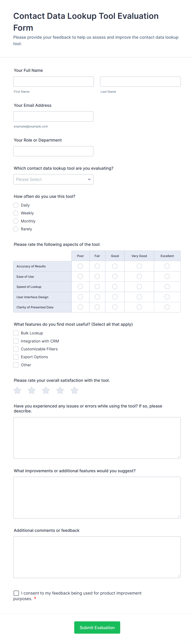Choose the Rarely radio option
This screenshot has height=644, width=192.
point(16,229)
